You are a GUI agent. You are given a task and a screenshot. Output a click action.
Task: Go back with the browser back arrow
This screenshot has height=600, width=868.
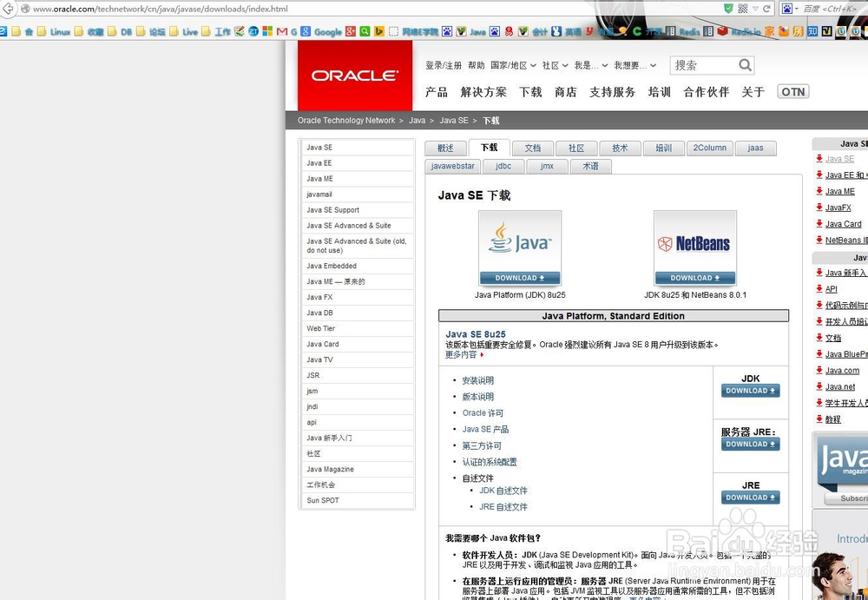pos(7,9)
